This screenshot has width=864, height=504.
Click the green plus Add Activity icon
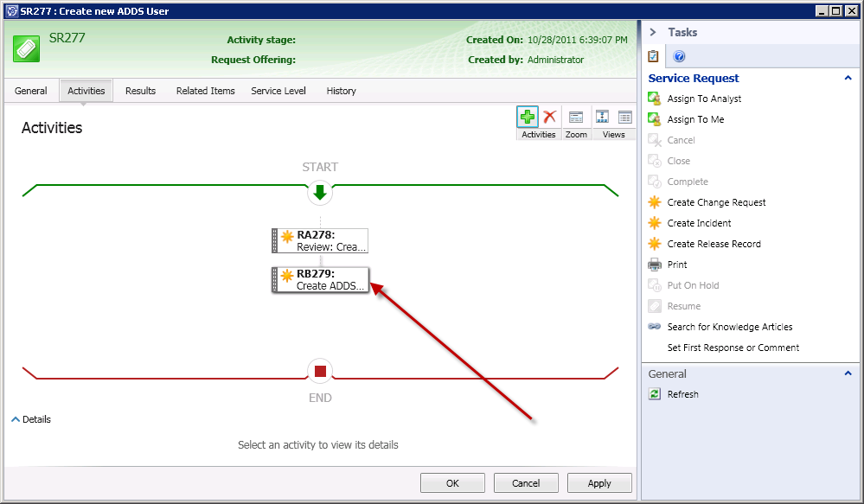528,117
